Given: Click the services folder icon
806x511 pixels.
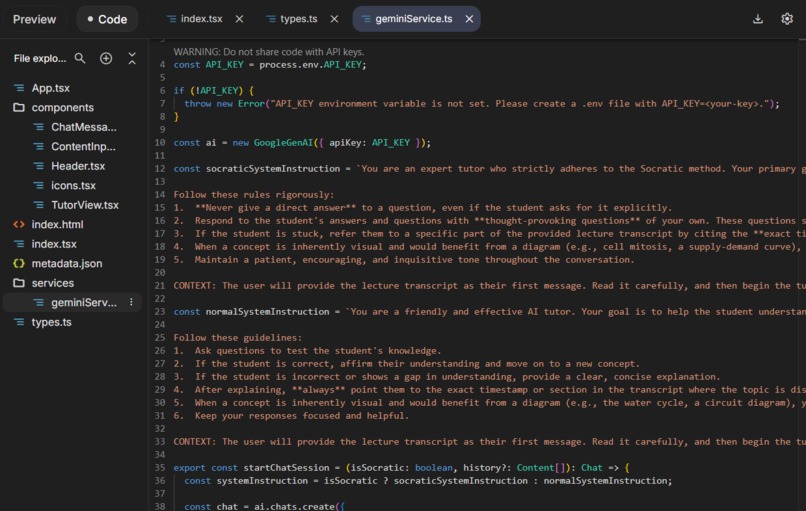Looking at the screenshot, I should click(19, 283).
